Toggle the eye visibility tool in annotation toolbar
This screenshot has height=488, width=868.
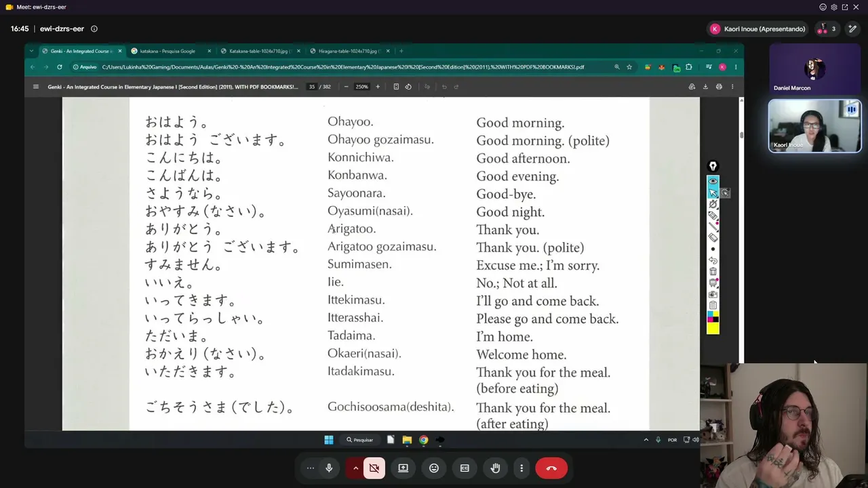pos(713,181)
